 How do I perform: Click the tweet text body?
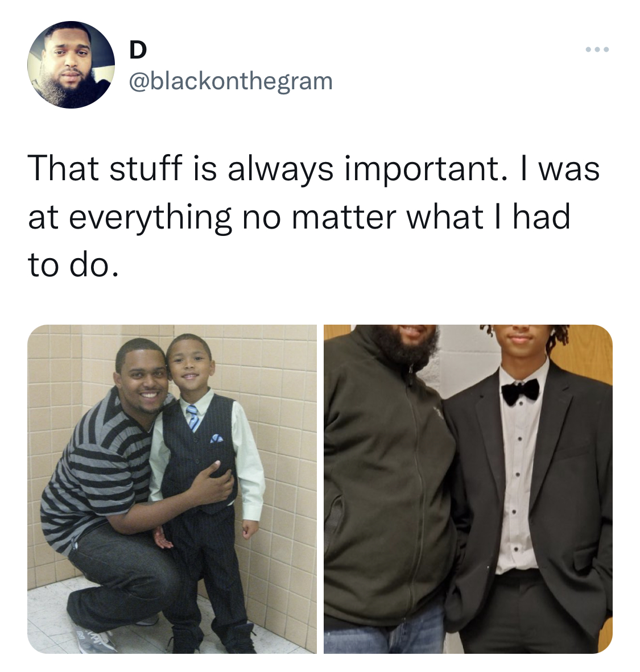[313, 217]
